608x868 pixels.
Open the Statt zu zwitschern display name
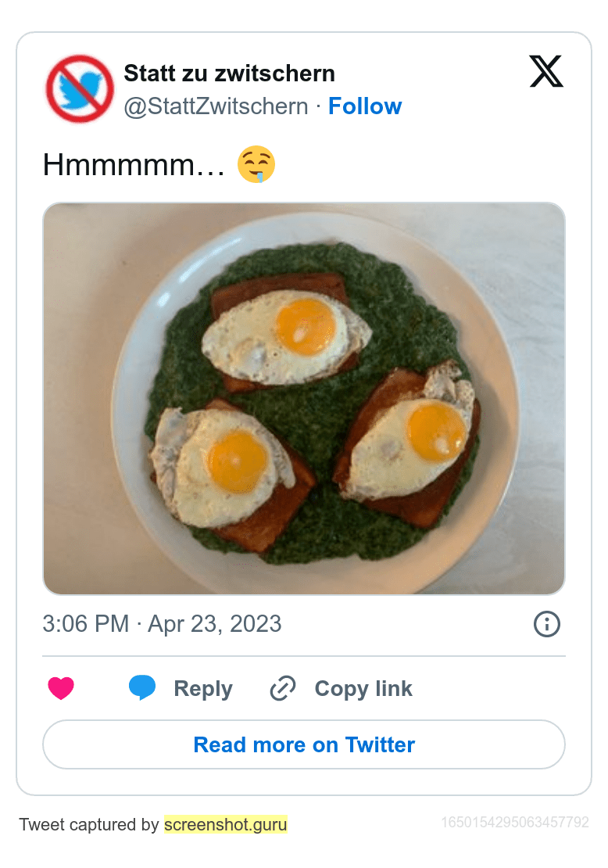coord(229,74)
